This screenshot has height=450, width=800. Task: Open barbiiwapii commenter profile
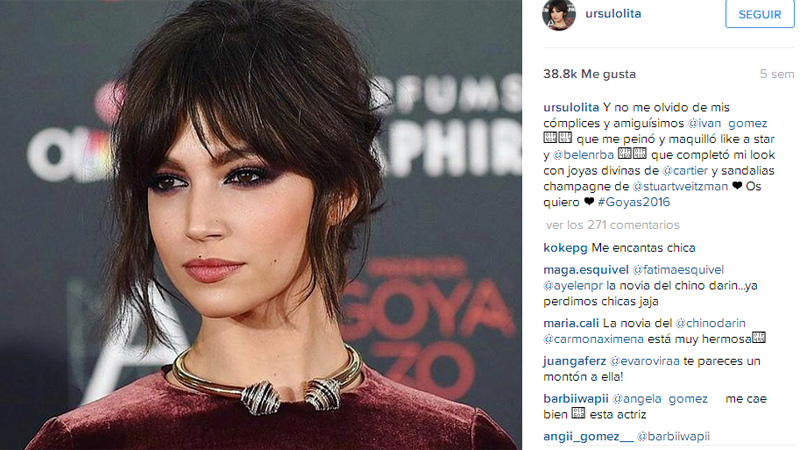click(x=576, y=399)
